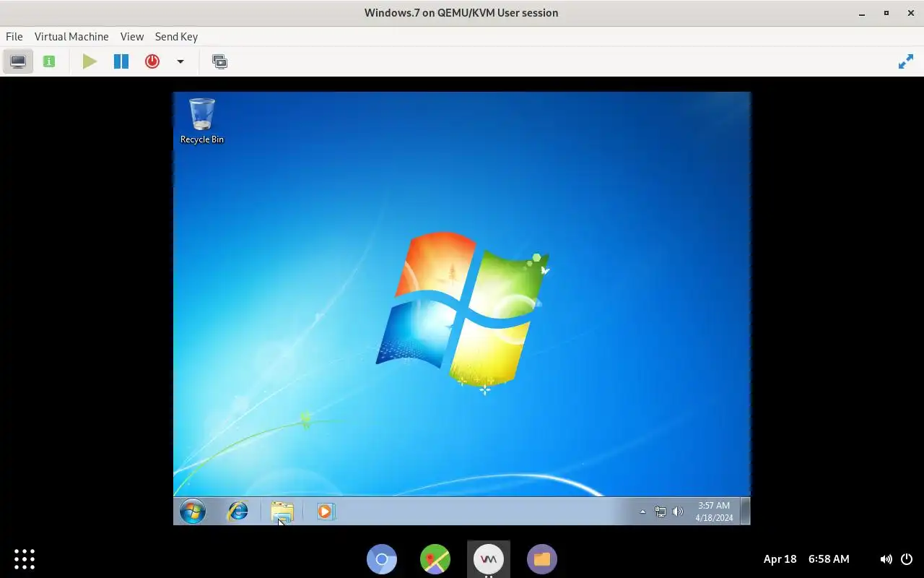Click the Windows network tray icon
Screen dimensions: 924x578
(x=660, y=512)
